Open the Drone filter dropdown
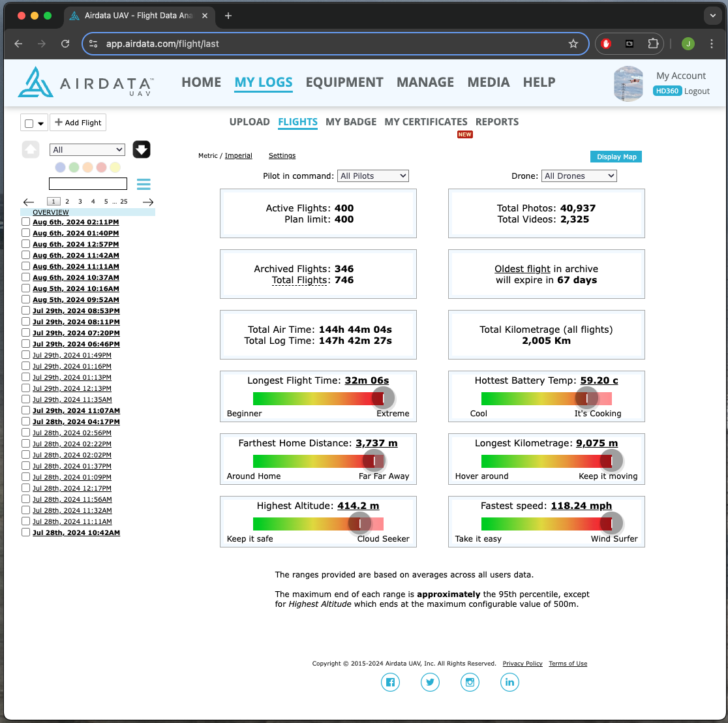 (x=579, y=176)
